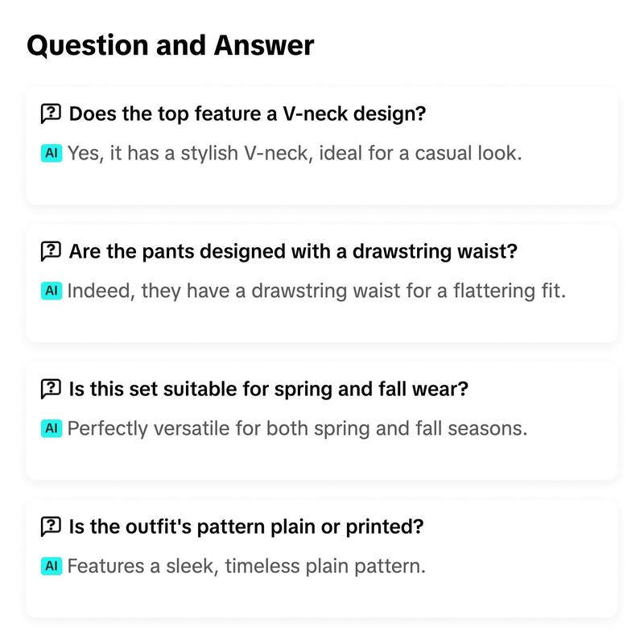Click the question icon beside V-neck design question
The width and height of the screenshot is (644, 644).
[51, 114]
